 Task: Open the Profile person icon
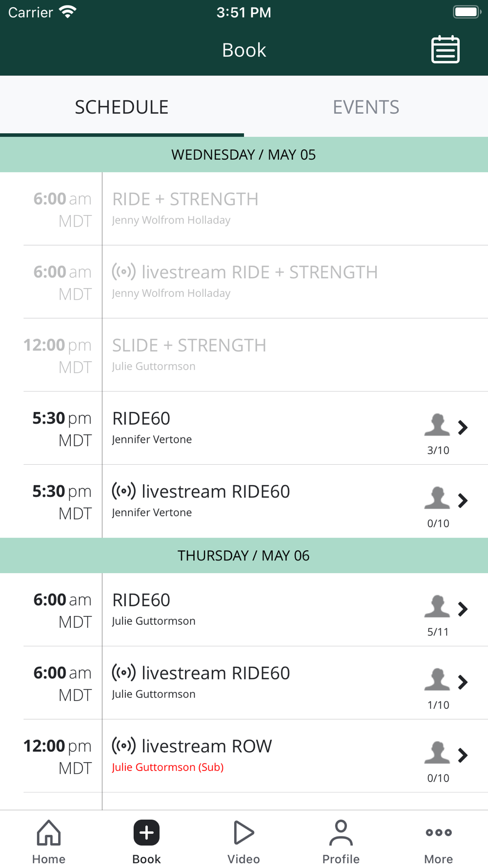341,832
